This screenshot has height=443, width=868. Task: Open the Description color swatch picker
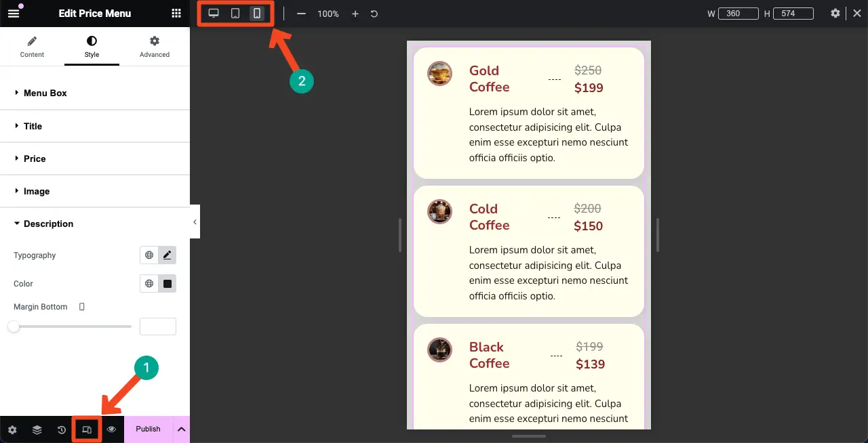167,284
